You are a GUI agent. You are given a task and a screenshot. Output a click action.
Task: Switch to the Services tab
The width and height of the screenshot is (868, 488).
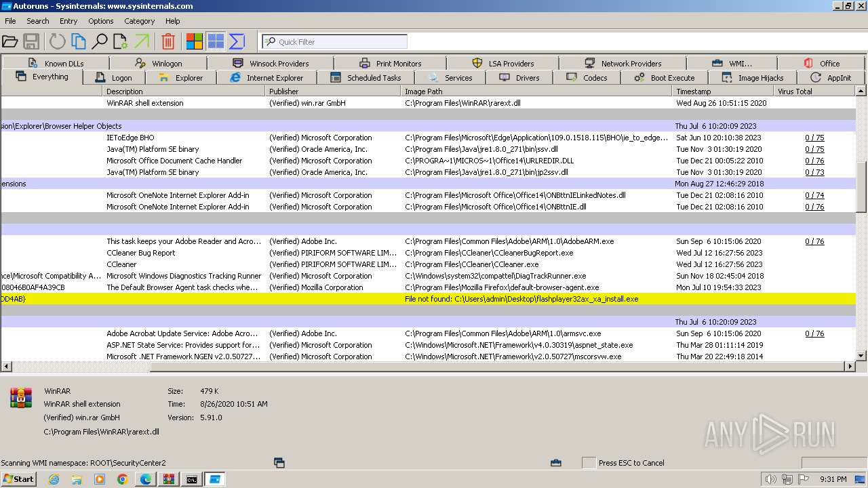pos(450,77)
